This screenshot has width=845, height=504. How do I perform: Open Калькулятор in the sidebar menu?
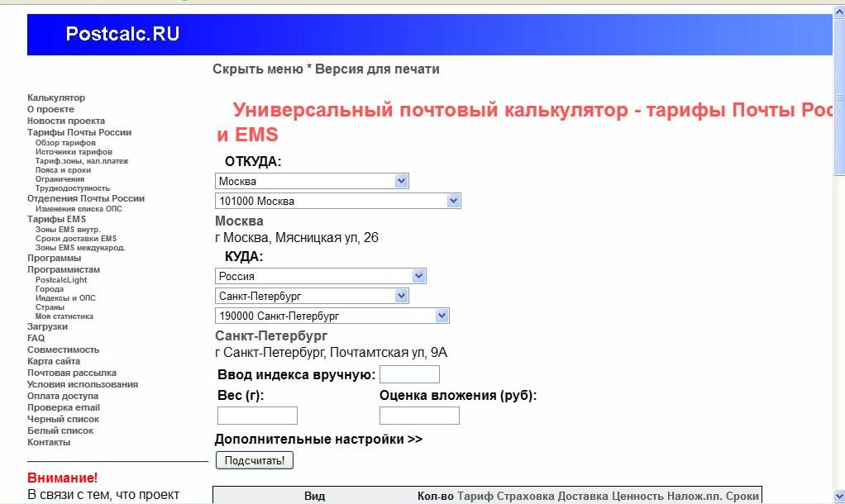pyautogui.click(x=56, y=97)
